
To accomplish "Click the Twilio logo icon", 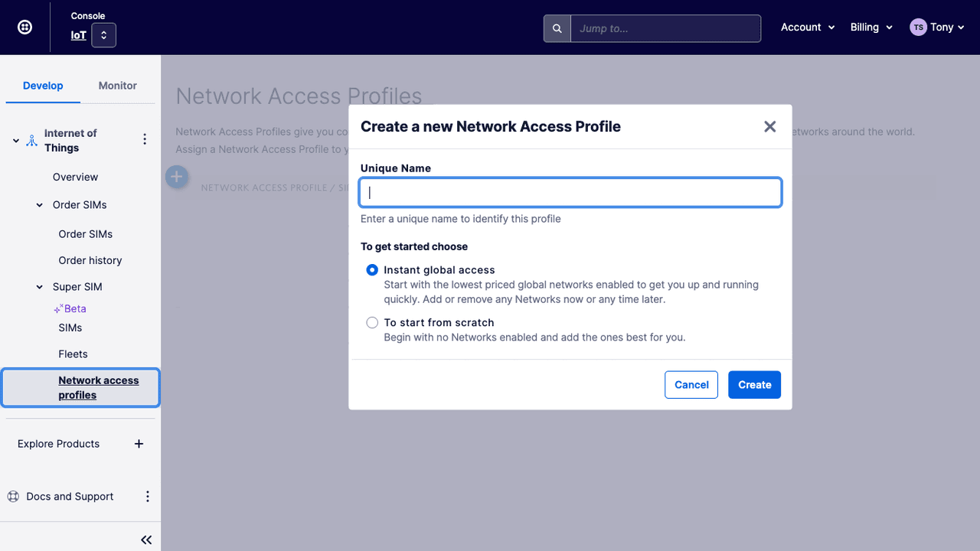I will pos(24,27).
